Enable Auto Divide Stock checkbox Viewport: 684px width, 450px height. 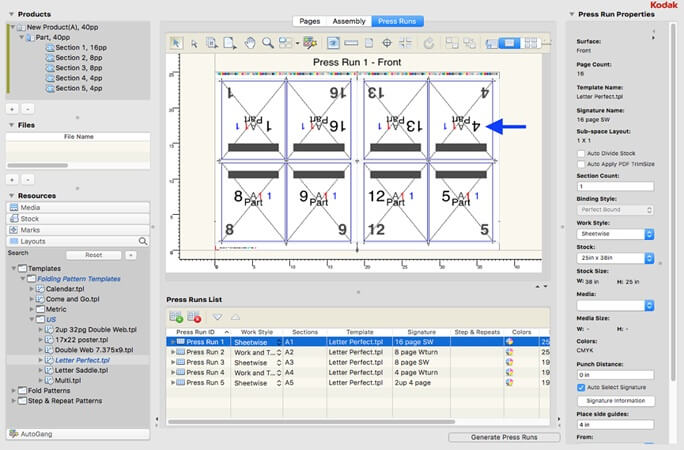581,153
